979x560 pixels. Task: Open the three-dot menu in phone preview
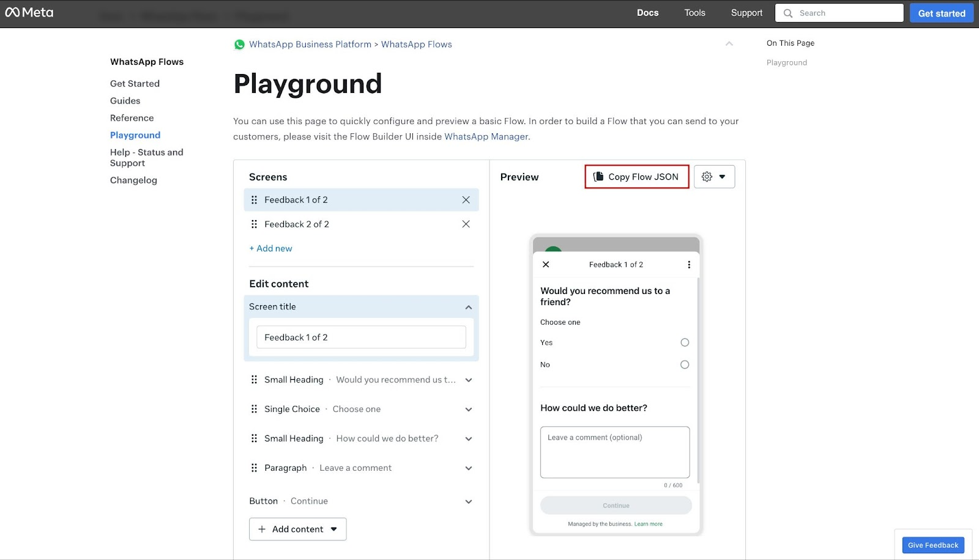tap(689, 265)
